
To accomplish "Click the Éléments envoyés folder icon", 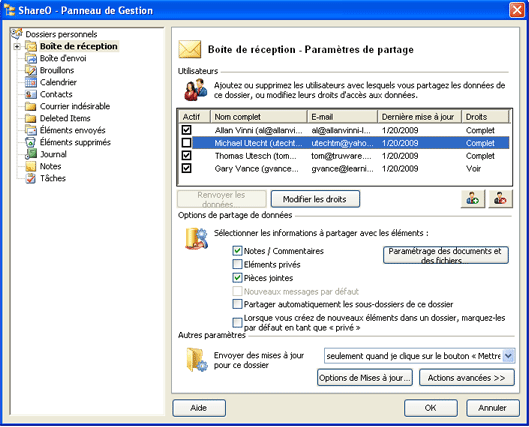I will [31, 130].
